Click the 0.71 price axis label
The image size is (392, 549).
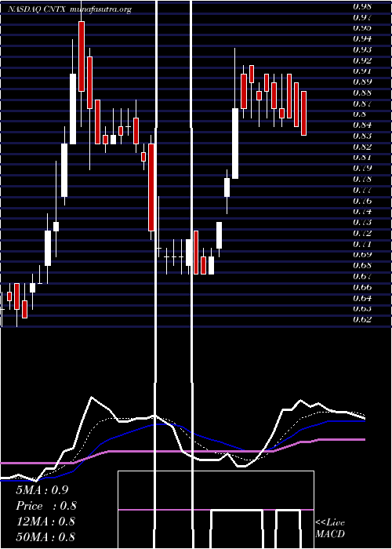coord(362,244)
